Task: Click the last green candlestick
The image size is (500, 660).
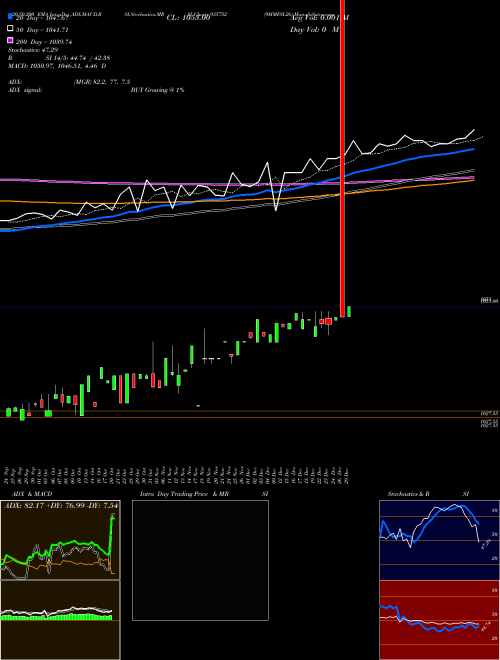Action: [x=349, y=311]
